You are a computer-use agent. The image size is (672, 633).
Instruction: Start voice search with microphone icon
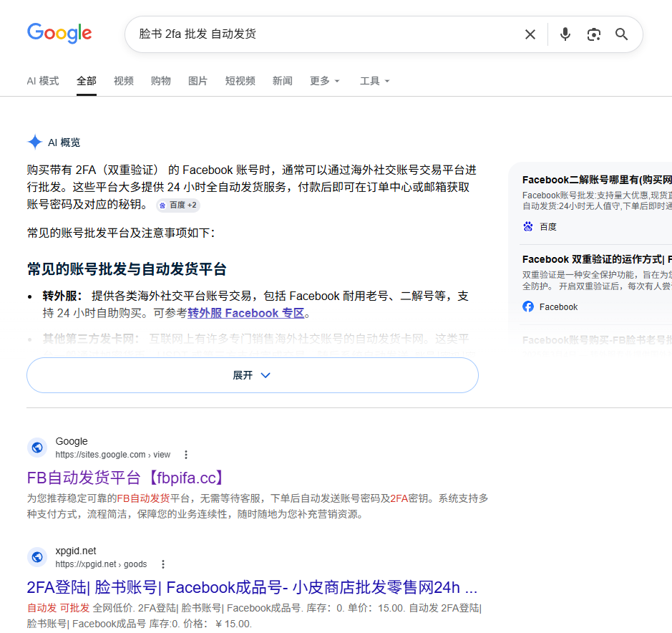[x=565, y=34]
